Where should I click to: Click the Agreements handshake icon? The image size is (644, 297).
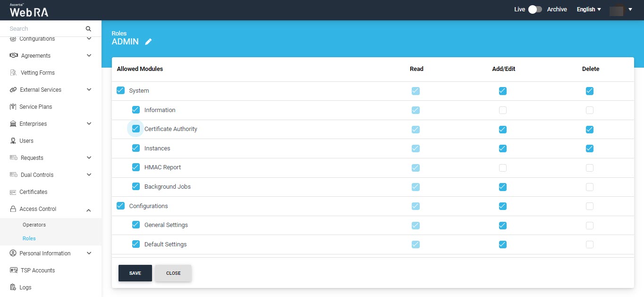click(14, 55)
